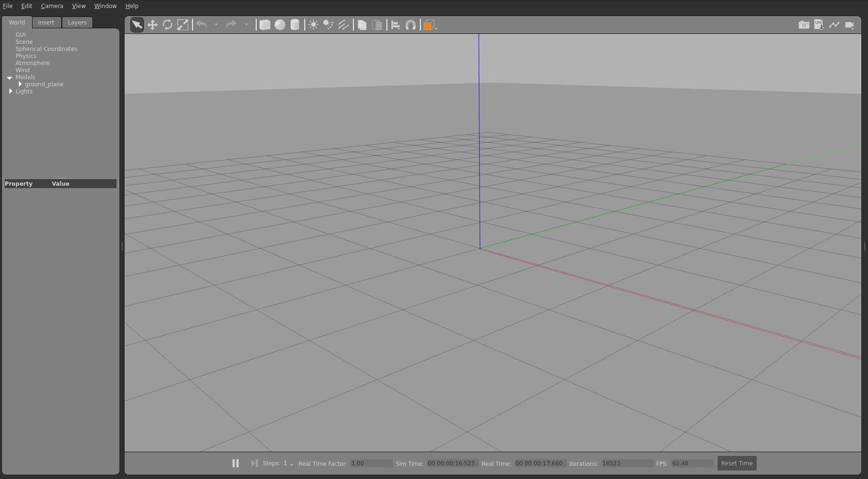Click the Reset Time button
This screenshot has height=479, width=868.
click(x=736, y=463)
